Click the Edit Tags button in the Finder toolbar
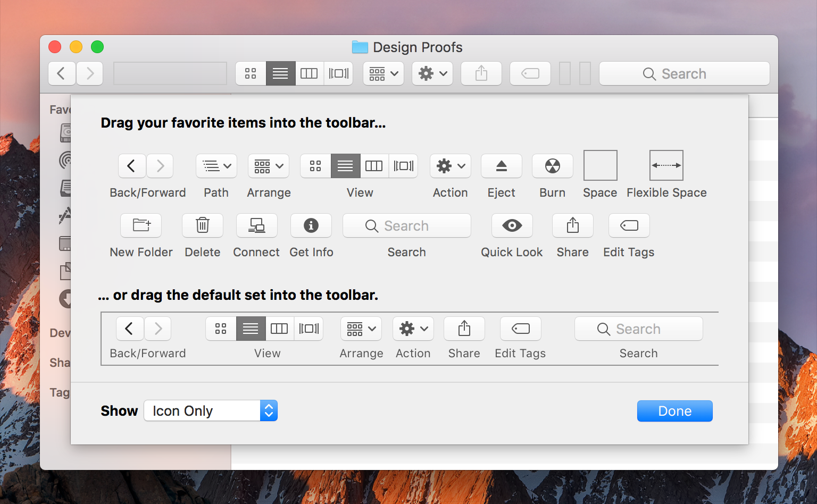 [530, 73]
